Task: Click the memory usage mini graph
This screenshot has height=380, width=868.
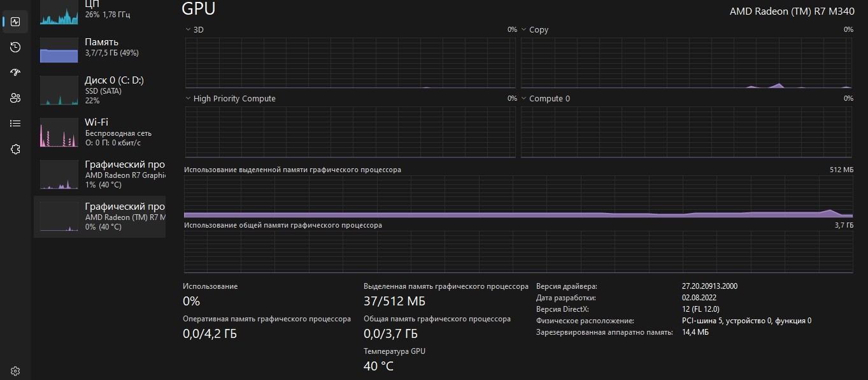Action: [x=59, y=50]
